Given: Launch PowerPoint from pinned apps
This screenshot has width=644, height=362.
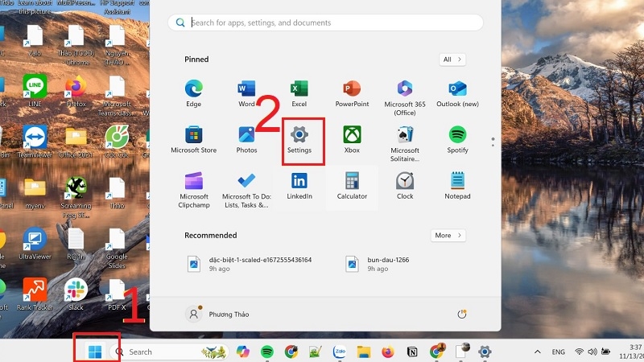Looking at the screenshot, I should (x=352, y=93).
